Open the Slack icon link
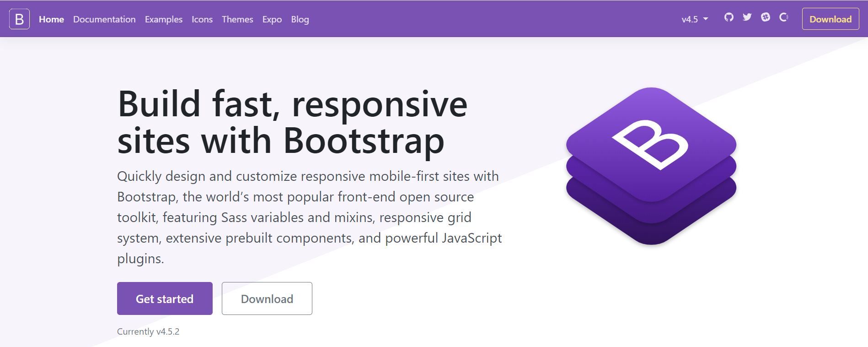The height and width of the screenshot is (347, 868). (x=766, y=17)
